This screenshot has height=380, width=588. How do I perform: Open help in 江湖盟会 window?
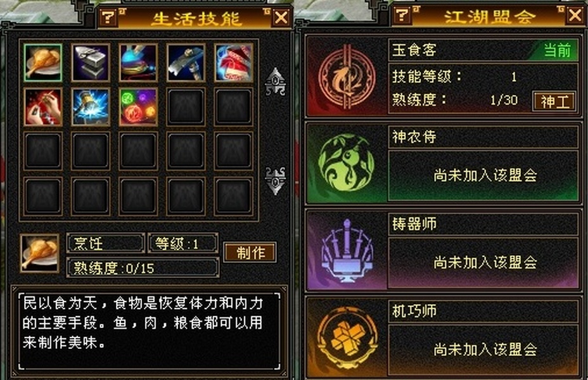click(x=402, y=15)
